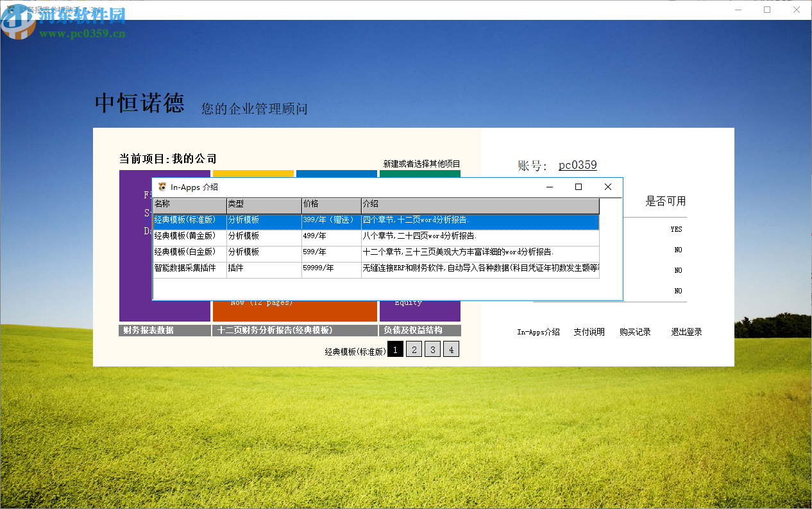Go to page 2 of the classic template
The image size is (812, 509).
(414, 349)
